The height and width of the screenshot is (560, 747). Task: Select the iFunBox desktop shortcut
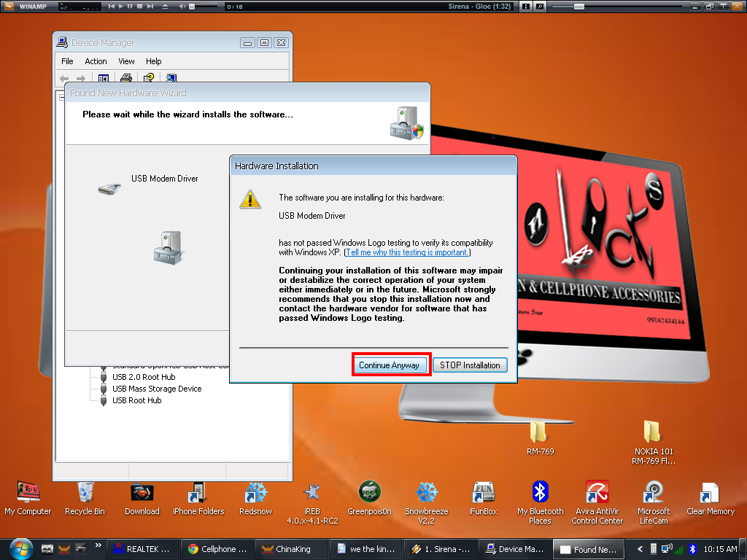[483, 498]
